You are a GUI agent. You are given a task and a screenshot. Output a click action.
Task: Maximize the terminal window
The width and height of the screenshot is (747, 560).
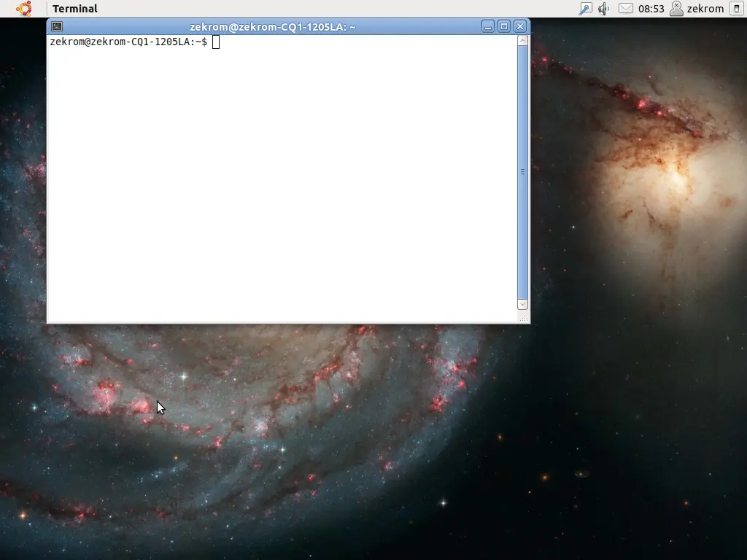tap(504, 27)
